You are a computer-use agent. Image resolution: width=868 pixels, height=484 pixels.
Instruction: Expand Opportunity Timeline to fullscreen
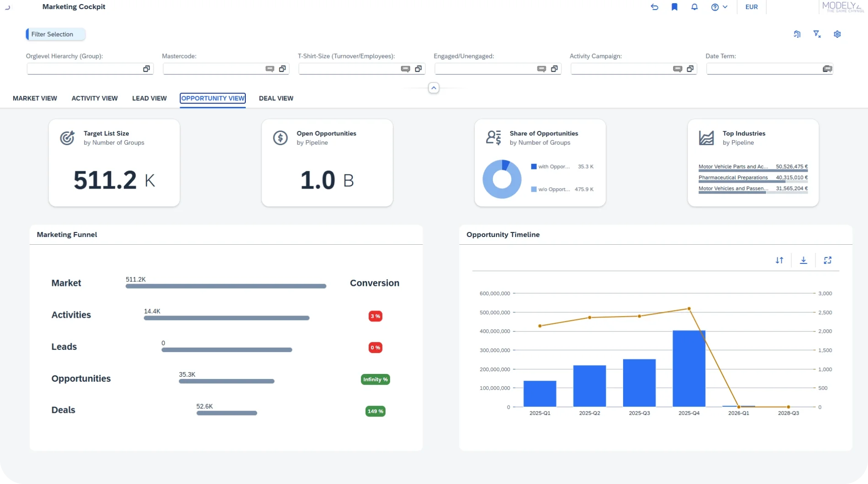827,260
